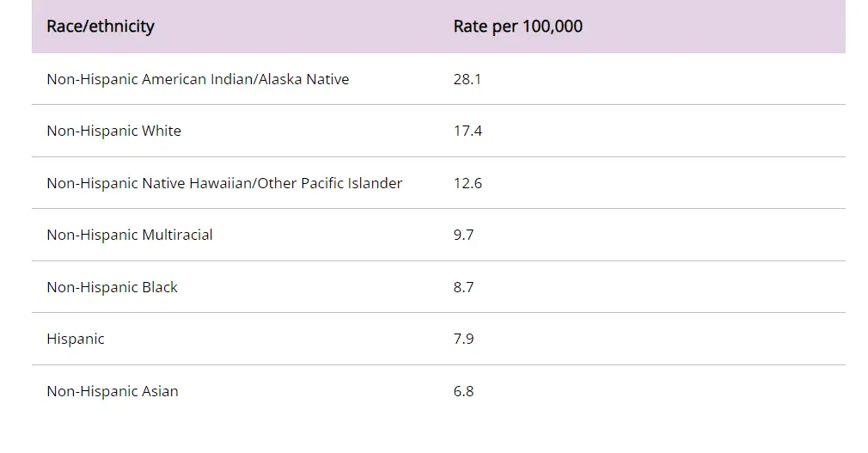Select Non-Hispanic American Indian/Alaska Native label

point(198,79)
